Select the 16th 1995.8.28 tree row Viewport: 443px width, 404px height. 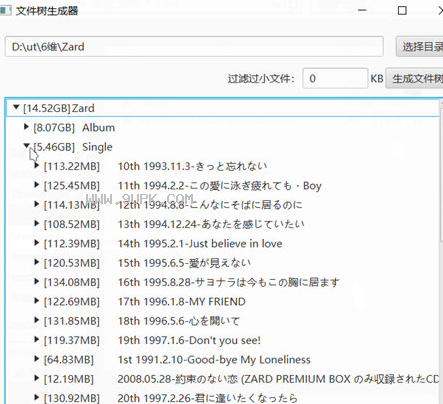[x=222, y=282]
